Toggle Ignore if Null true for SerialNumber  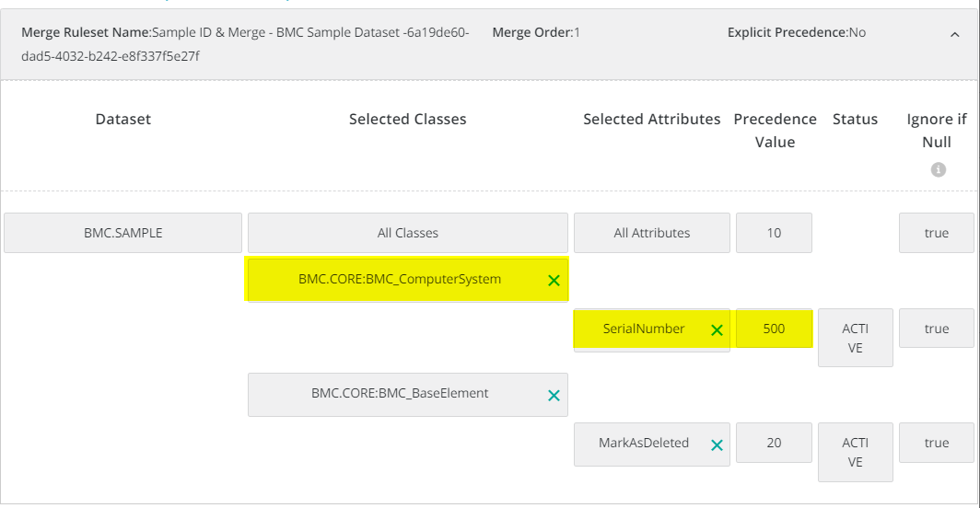(x=936, y=328)
